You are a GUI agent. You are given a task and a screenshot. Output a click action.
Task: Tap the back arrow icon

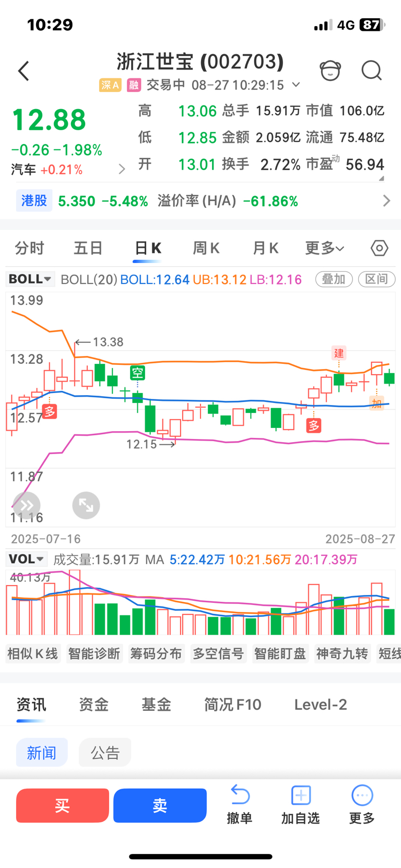pos(23,71)
